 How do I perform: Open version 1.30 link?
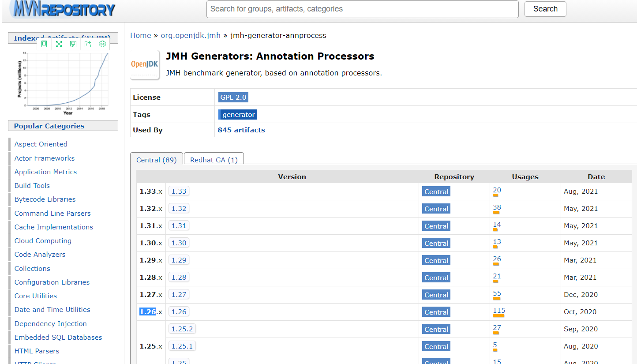coord(179,243)
